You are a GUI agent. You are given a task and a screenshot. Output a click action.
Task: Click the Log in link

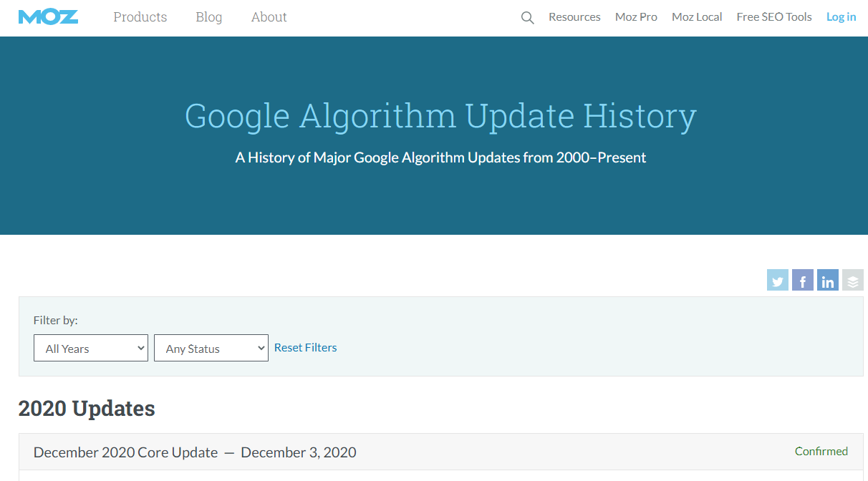842,17
